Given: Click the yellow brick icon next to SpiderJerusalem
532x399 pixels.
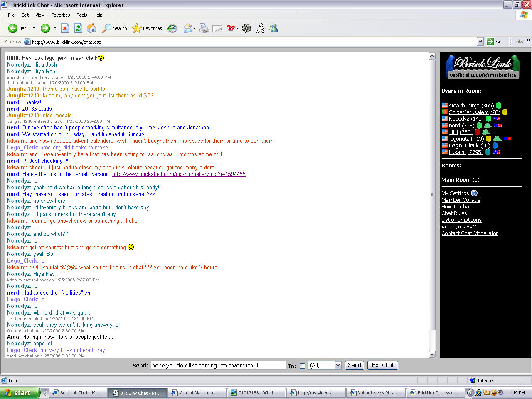Looking at the screenshot, I should (x=505, y=112).
